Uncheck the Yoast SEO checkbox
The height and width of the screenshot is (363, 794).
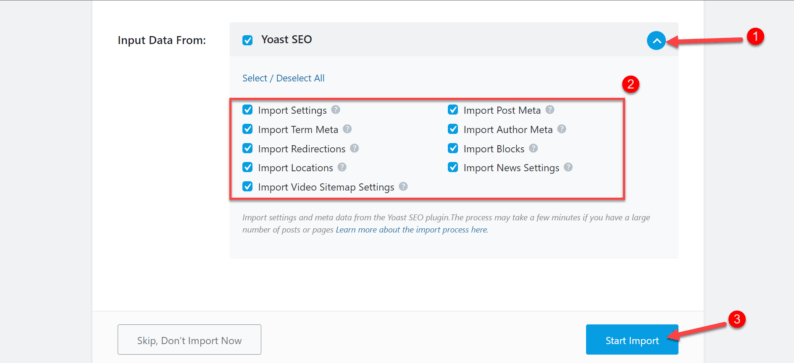[248, 40]
